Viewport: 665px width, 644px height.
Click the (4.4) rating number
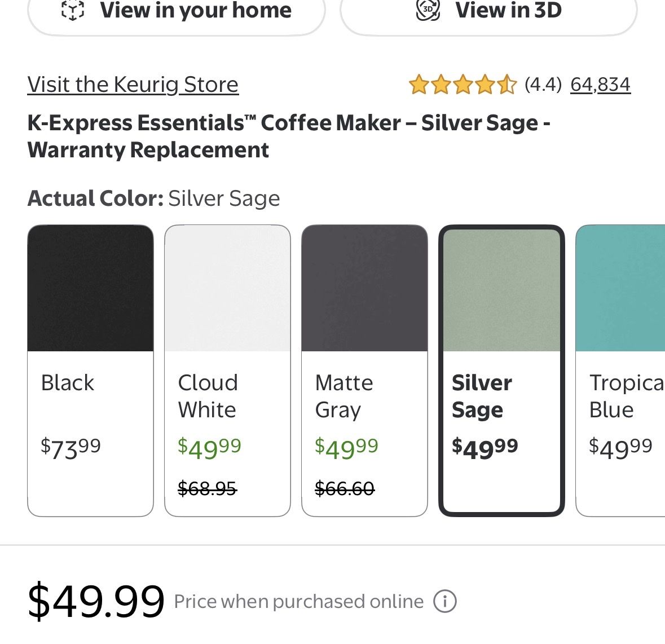pos(543,85)
